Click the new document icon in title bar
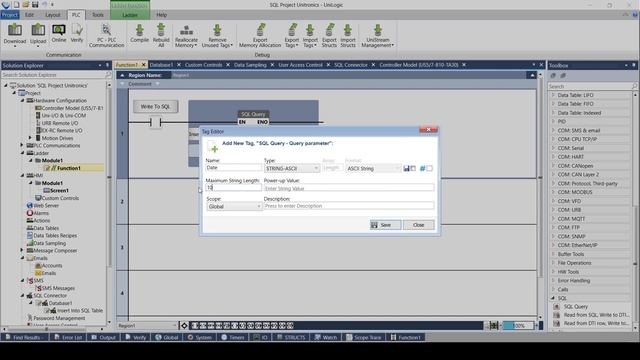Viewport: 640px width, 360px height. [16, 4]
